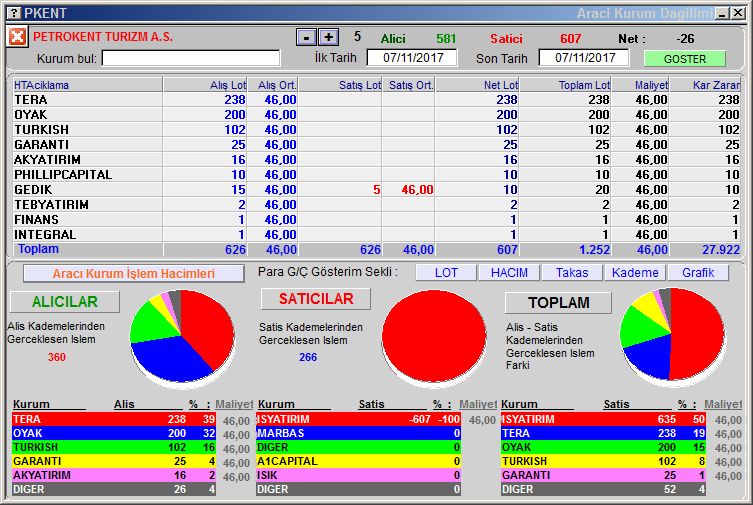Click the İlk Tarih date field

tap(412, 58)
